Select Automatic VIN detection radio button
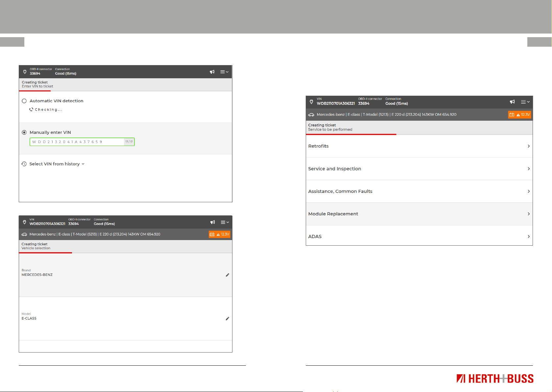This screenshot has width=552, height=392. point(24,101)
